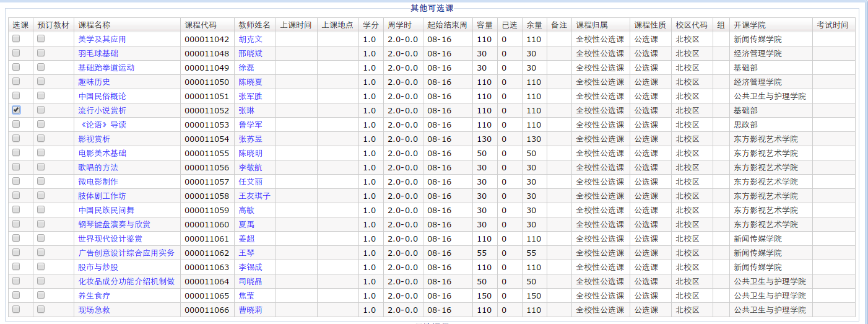Image resolution: width=868 pixels, height=324 pixels.
Task: Open teacher 张琳 link
Action: (246, 110)
